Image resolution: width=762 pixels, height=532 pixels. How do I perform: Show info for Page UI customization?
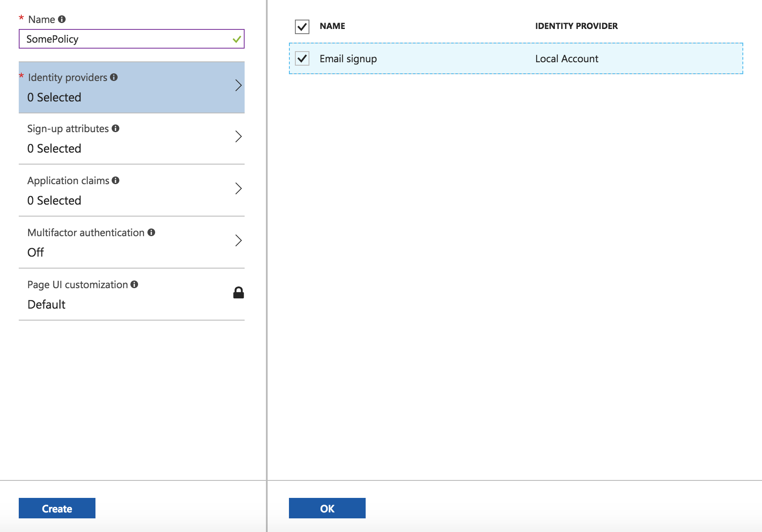(134, 284)
